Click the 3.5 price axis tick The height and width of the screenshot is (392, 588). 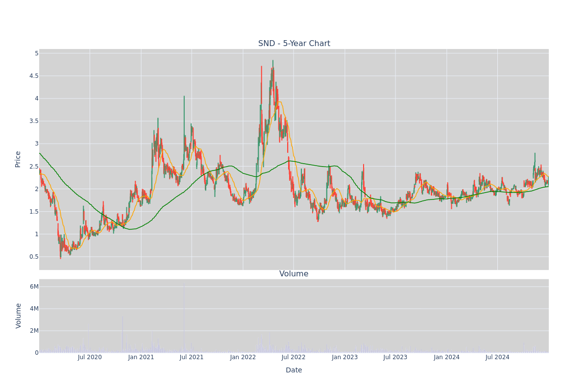[34, 121]
